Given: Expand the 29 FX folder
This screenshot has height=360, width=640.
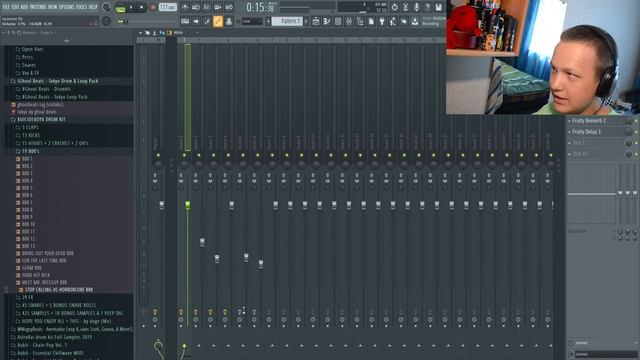Looking at the screenshot, I should point(27,298).
